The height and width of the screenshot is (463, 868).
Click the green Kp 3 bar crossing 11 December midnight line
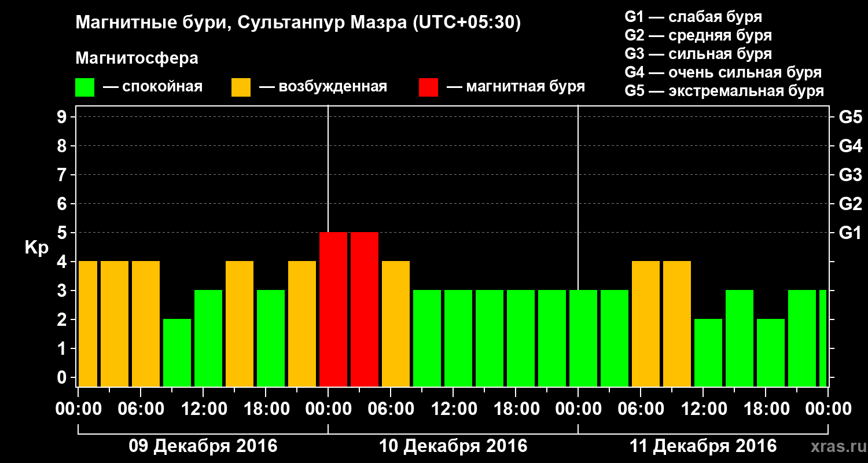(x=583, y=338)
